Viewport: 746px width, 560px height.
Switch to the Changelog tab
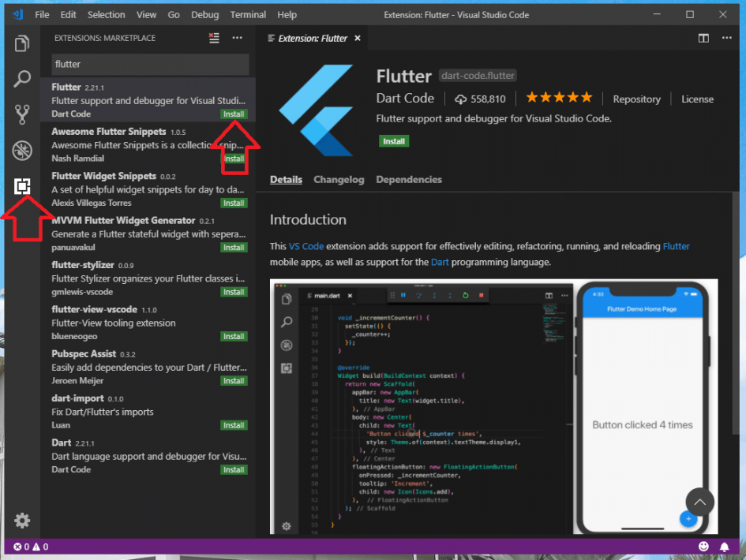point(339,180)
